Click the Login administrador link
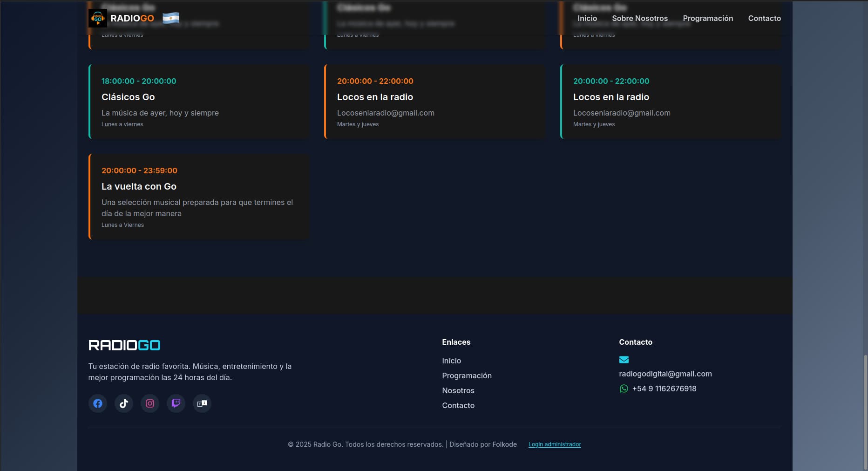Viewport: 868px width, 471px height. pyautogui.click(x=555, y=444)
